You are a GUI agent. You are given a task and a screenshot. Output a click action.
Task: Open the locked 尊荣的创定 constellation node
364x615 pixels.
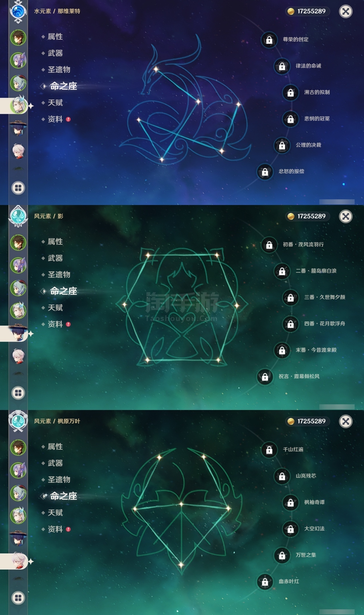pos(269,40)
